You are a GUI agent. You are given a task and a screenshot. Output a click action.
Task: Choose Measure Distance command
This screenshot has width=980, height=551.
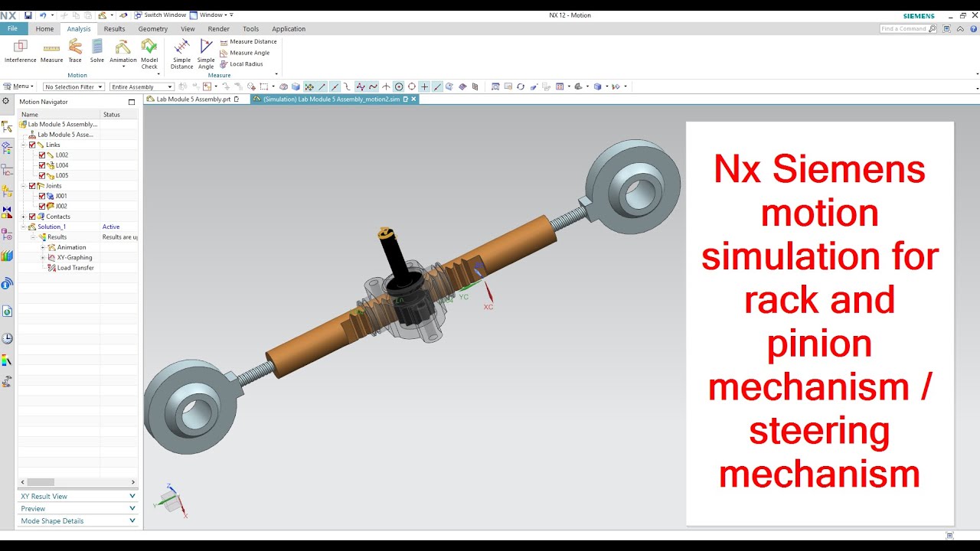click(x=248, y=42)
